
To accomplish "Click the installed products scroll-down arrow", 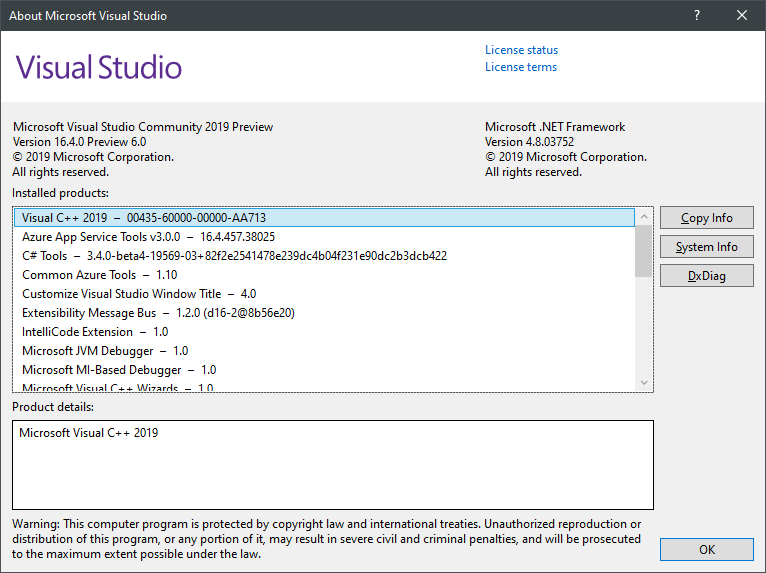I will 644,382.
